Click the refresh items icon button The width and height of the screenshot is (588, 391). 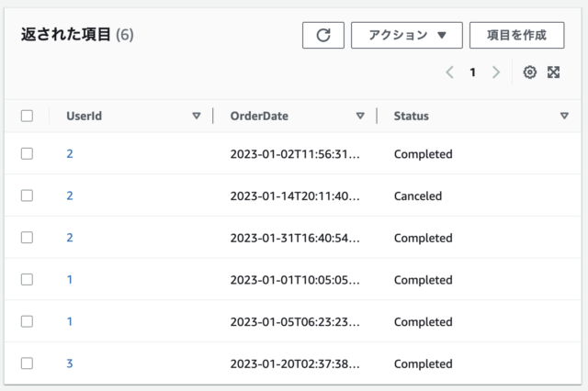click(x=322, y=35)
